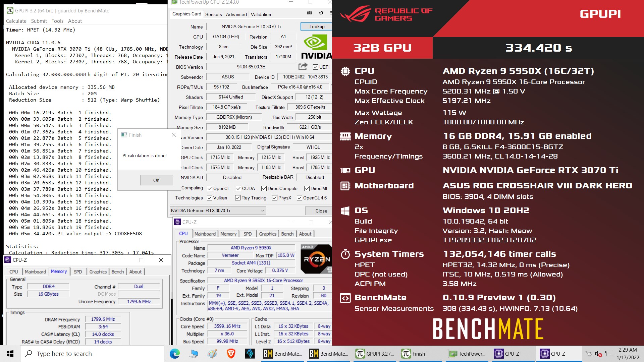Viewport: 644px width, 362px height.
Task: Click the CAS# Latency value 14.0 clocks
Action: pos(103,334)
